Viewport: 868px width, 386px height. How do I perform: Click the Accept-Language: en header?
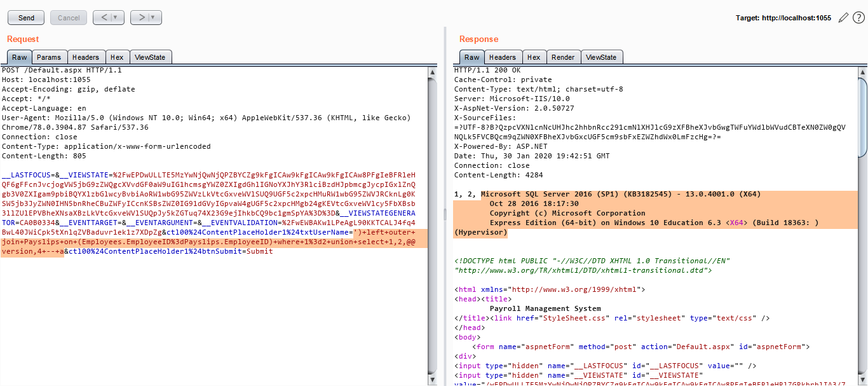point(44,108)
